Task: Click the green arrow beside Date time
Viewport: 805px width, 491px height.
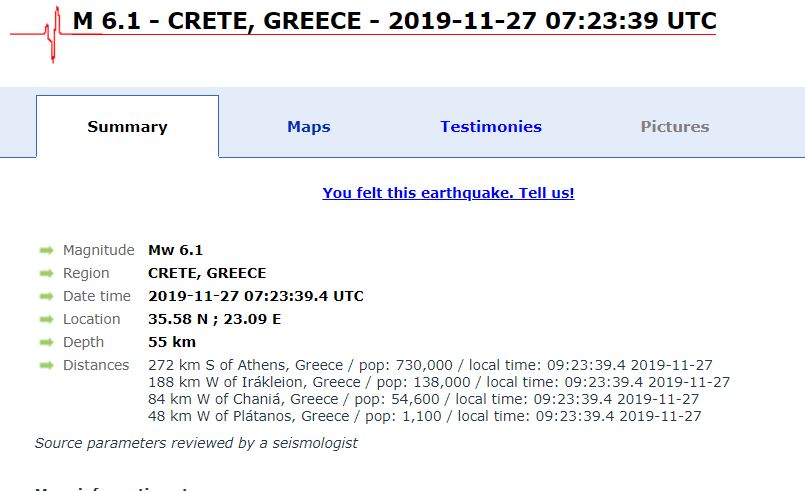Action: pos(46,296)
